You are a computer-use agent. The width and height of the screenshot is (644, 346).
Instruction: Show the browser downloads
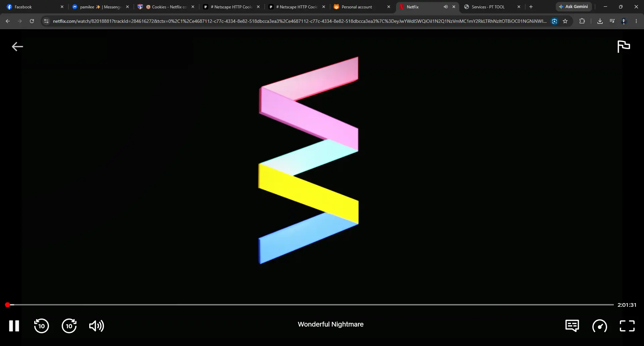pos(600,21)
